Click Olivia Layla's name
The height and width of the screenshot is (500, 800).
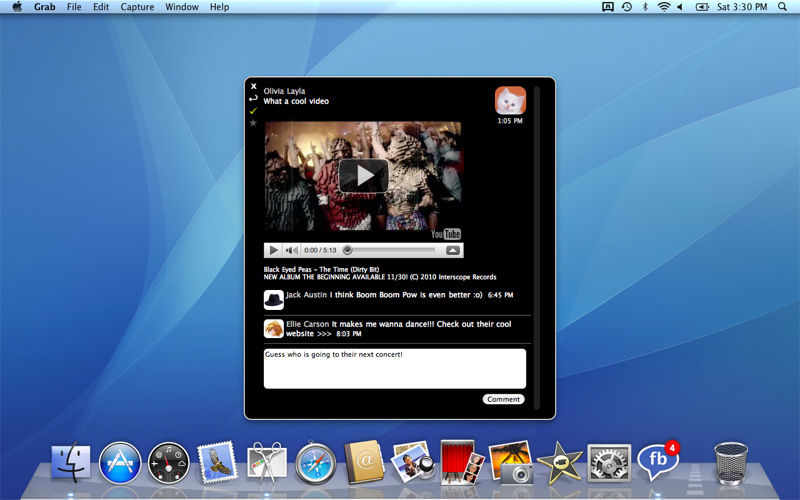[284, 91]
